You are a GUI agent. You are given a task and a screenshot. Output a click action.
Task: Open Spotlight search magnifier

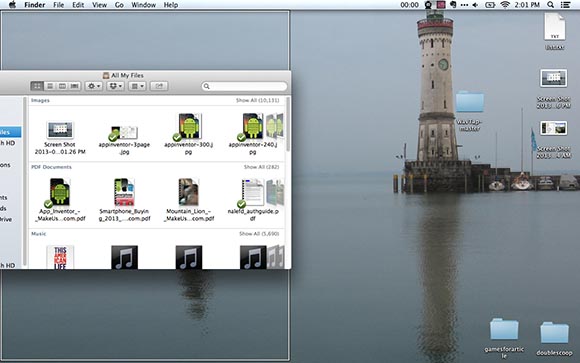tap(550, 5)
